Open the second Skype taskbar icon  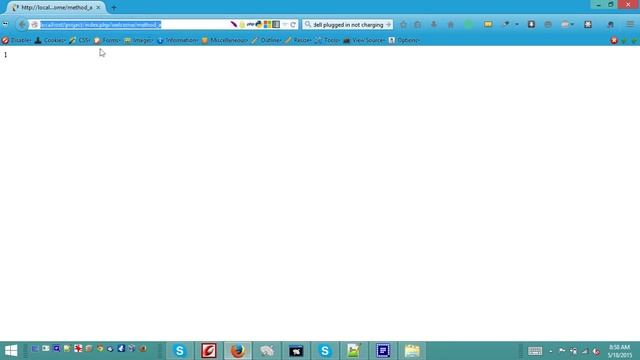click(325, 351)
